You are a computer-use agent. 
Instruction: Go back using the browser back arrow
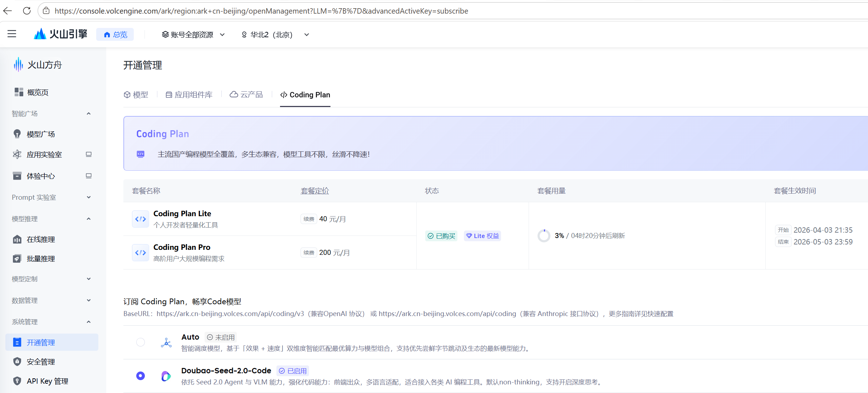pyautogui.click(x=8, y=11)
